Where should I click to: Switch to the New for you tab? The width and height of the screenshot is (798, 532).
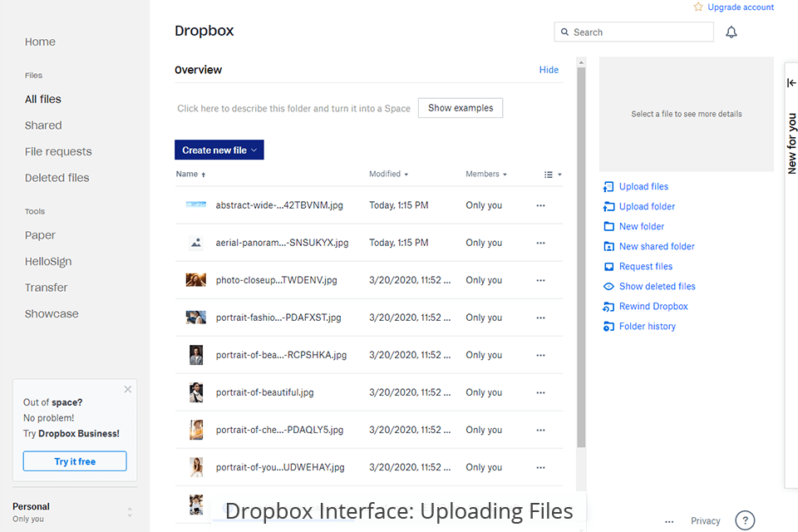[791, 141]
